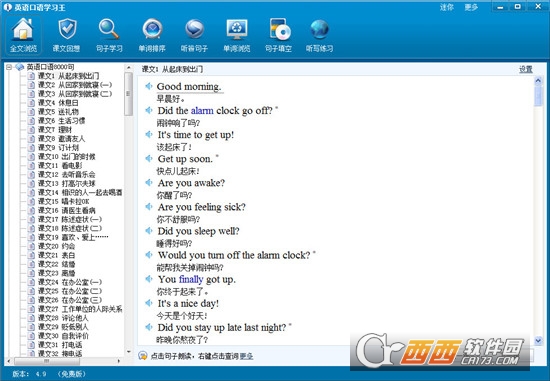Select lesson 课文16 请医生看病
The image size is (550, 381).
[66, 210]
